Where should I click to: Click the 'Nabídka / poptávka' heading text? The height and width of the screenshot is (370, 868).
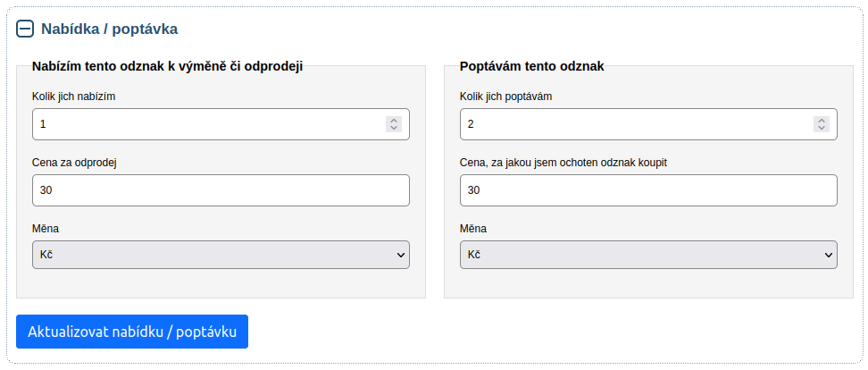point(109,29)
